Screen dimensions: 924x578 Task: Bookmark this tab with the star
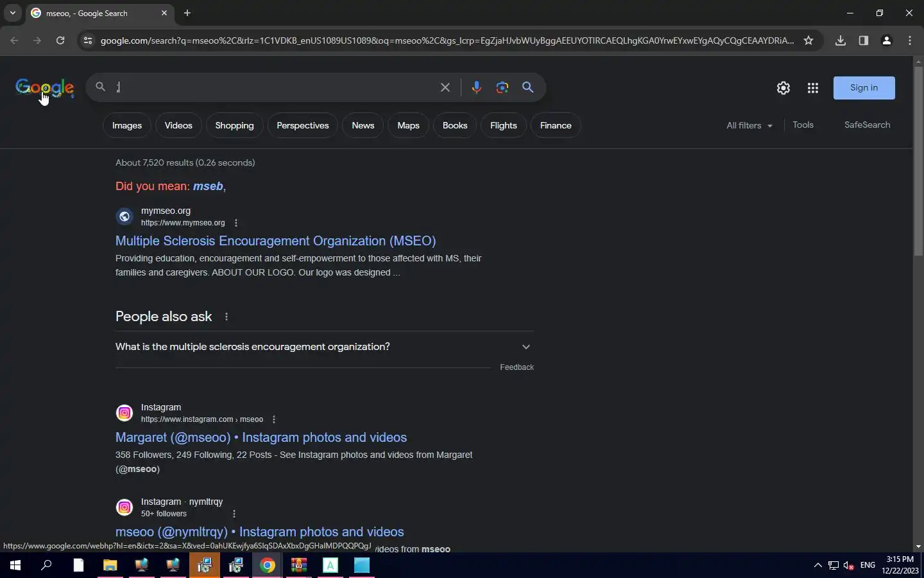click(809, 40)
